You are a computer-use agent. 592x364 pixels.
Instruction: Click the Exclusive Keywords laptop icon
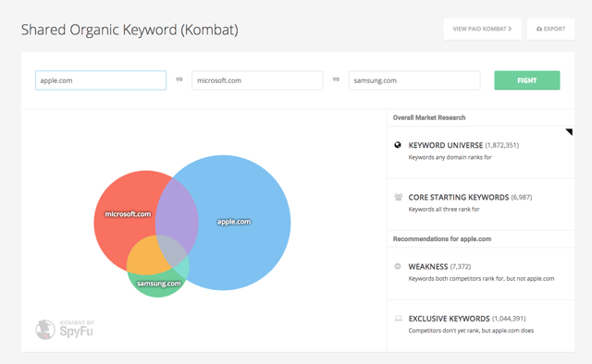point(398,319)
